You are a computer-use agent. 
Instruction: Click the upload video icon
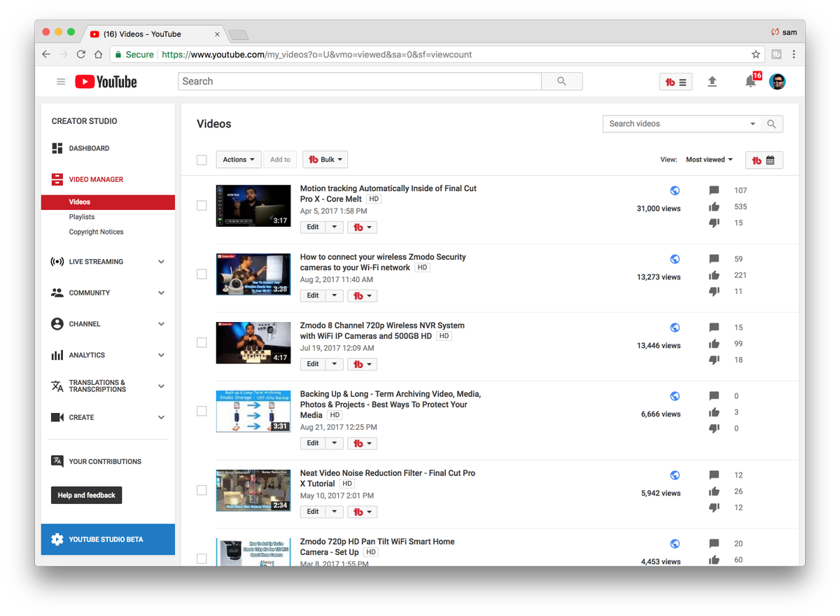pyautogui.click(x=712, y=82)
